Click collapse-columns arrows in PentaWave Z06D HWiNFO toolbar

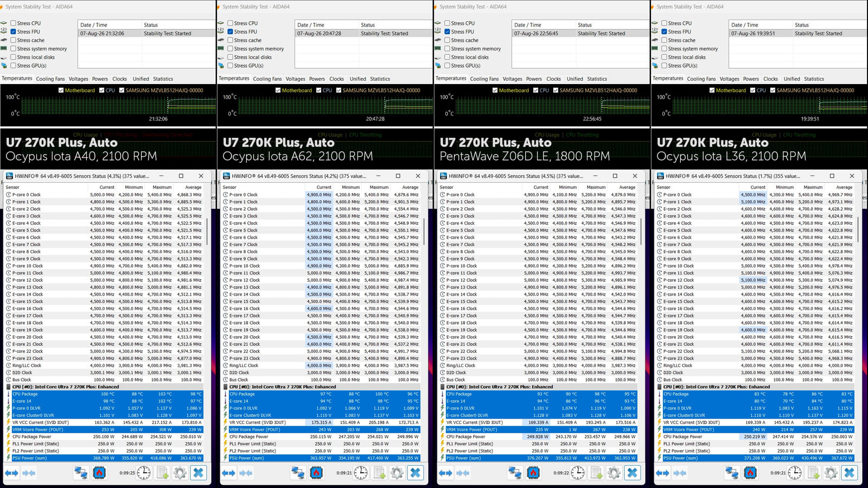click(x=463, y=473)
